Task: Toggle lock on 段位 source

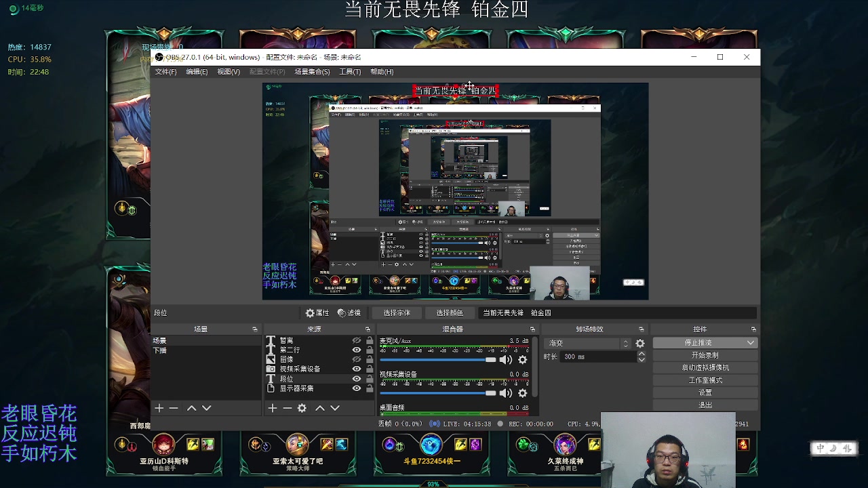Action: click(370, 379)
